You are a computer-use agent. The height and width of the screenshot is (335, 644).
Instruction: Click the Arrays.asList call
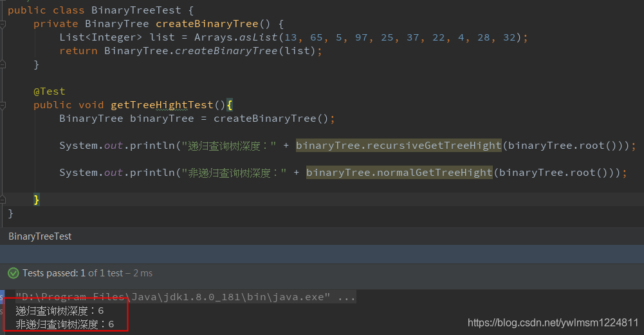coord(235,37)
